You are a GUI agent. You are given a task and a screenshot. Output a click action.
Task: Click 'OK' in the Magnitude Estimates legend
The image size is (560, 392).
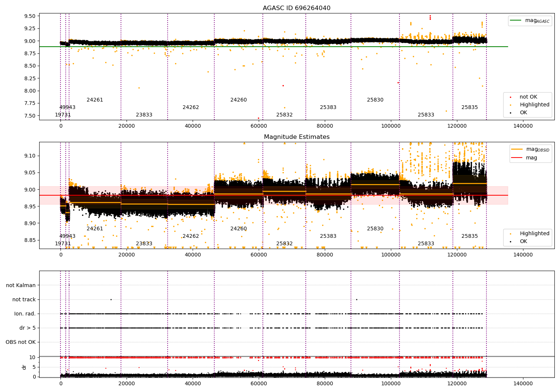[523, 242]
